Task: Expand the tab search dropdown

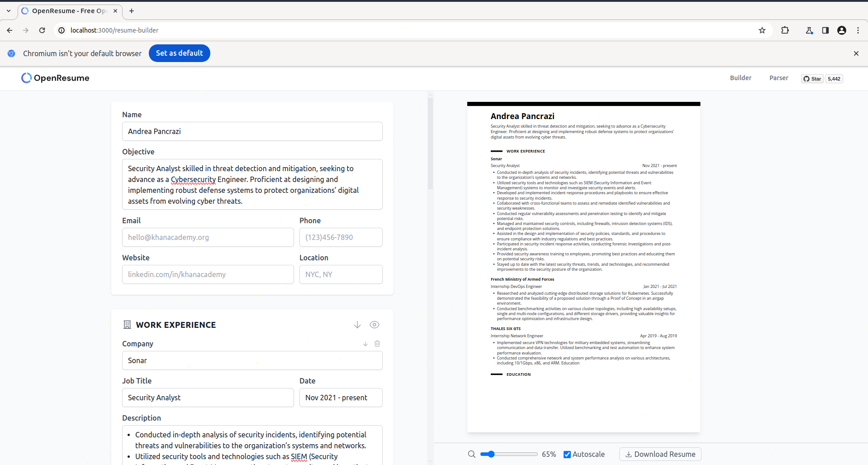Action: 9,11
